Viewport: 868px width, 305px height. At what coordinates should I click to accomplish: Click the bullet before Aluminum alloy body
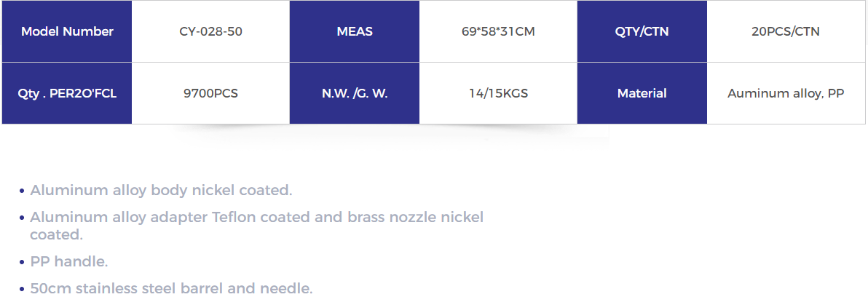click(x=22, y=191)
